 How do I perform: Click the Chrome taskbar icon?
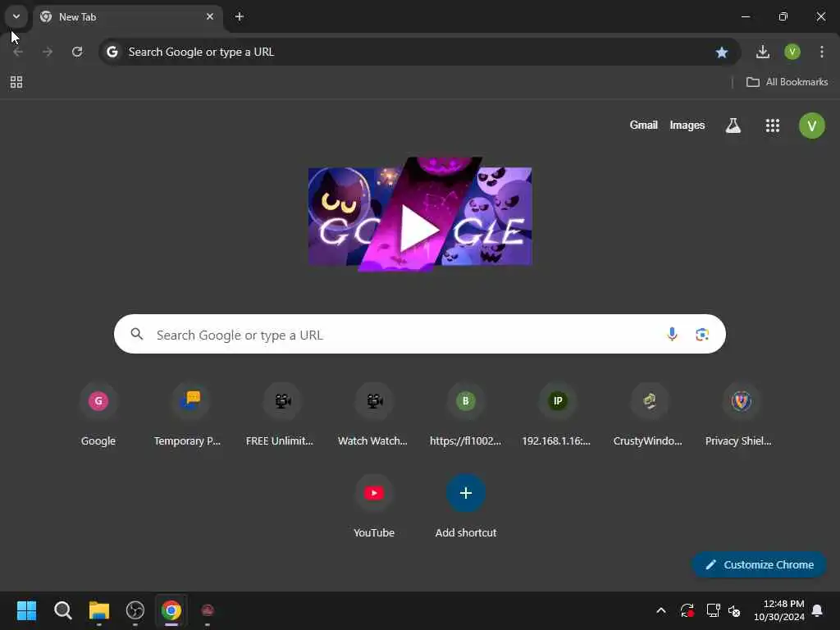pyautogui.click(x=171, y=610)
